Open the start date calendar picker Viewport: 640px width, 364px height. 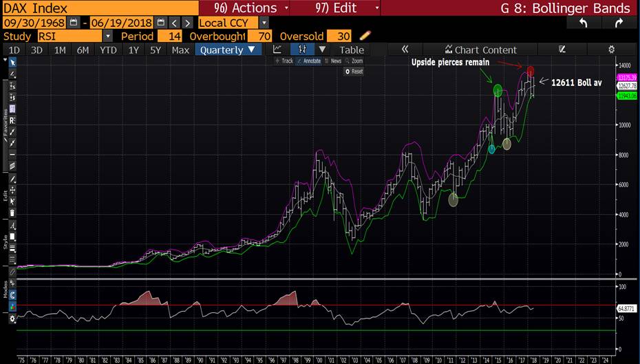(74, 23)
